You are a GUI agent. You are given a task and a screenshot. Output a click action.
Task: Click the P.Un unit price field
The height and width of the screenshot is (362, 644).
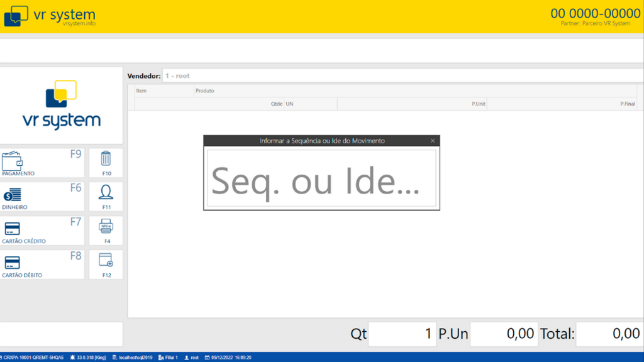click(504, 334)
